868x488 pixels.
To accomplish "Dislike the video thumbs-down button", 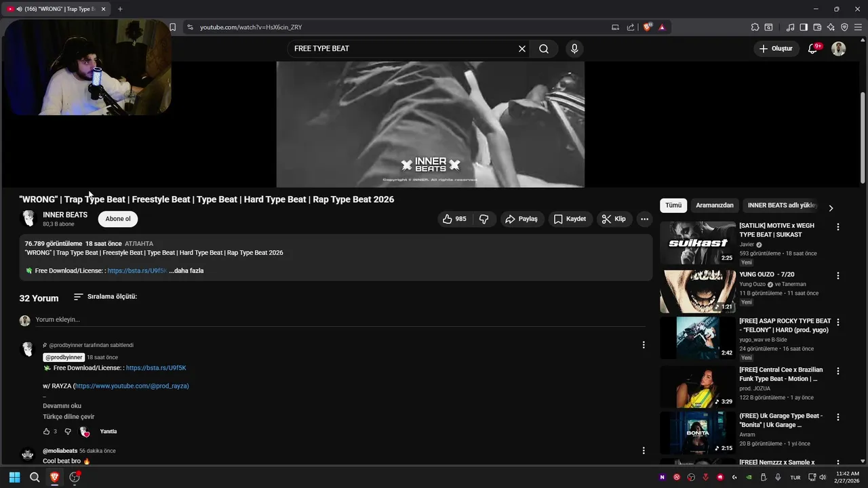I will pyautogui.click(x=484, y=219).
